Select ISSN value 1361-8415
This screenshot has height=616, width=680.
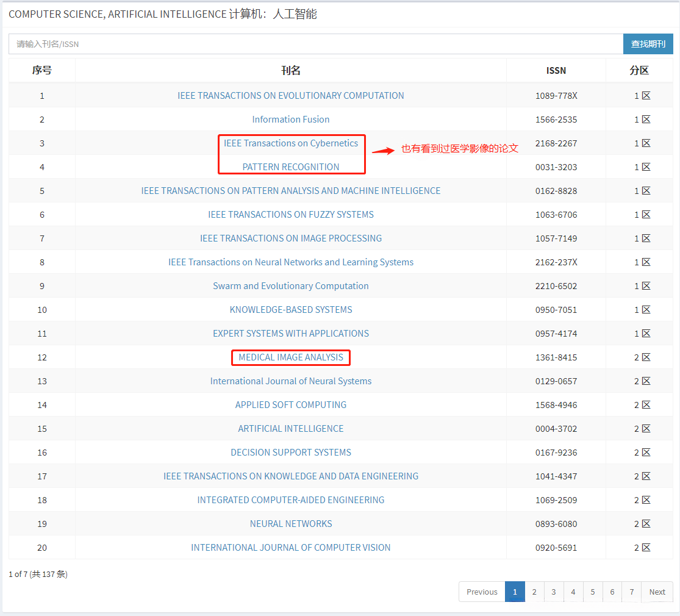[x=556, y=357]
